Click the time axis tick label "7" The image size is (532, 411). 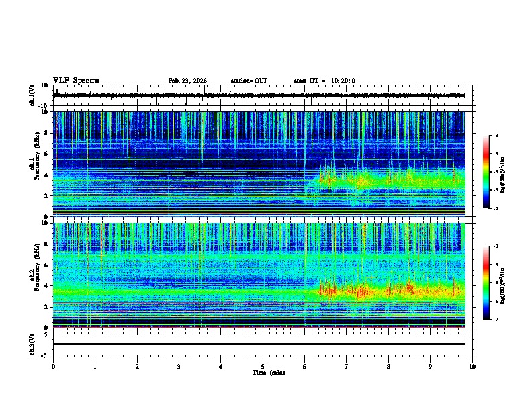[x=347, y=367]
